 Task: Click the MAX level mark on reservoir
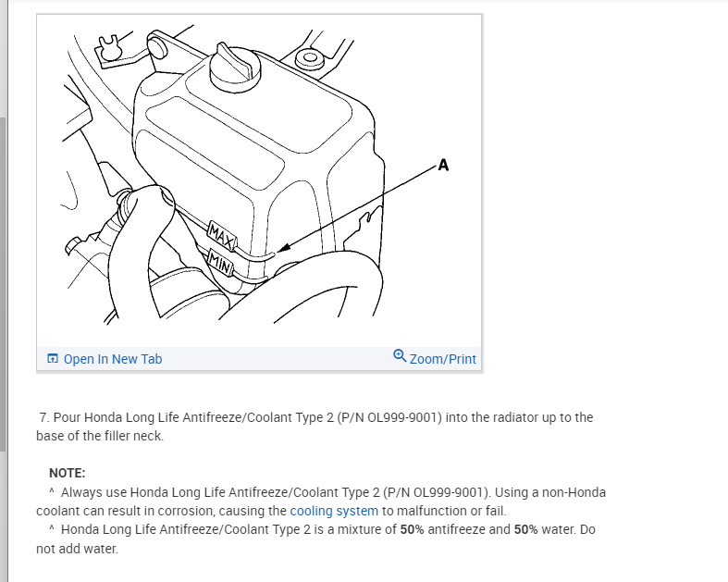click(x=222, y=236)
